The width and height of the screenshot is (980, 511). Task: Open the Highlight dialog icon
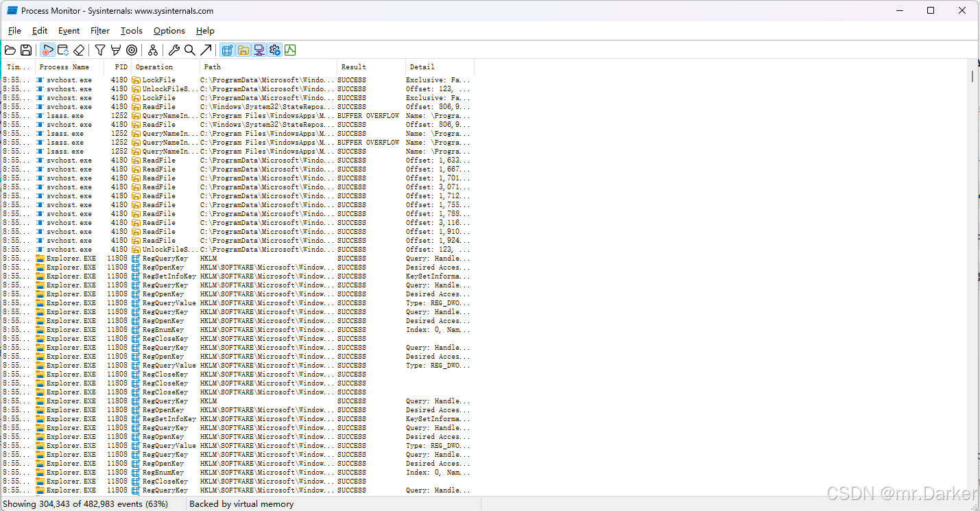115,49
